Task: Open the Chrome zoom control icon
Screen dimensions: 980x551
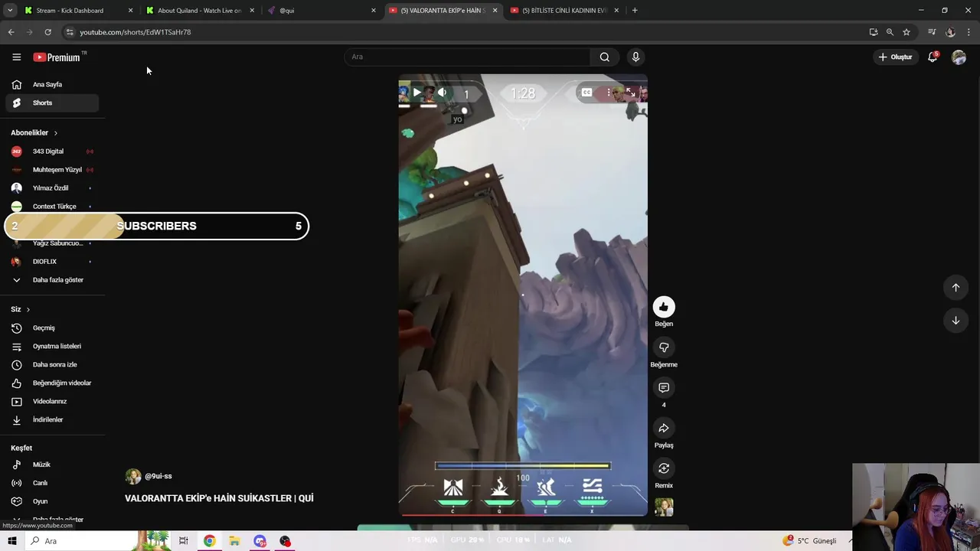Action: point(890,32)
